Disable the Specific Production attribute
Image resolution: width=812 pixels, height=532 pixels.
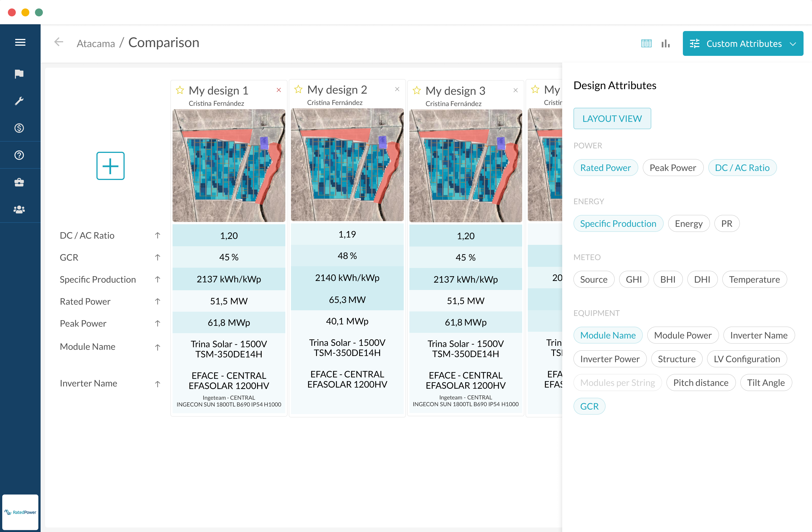click(x=618, y=223)
